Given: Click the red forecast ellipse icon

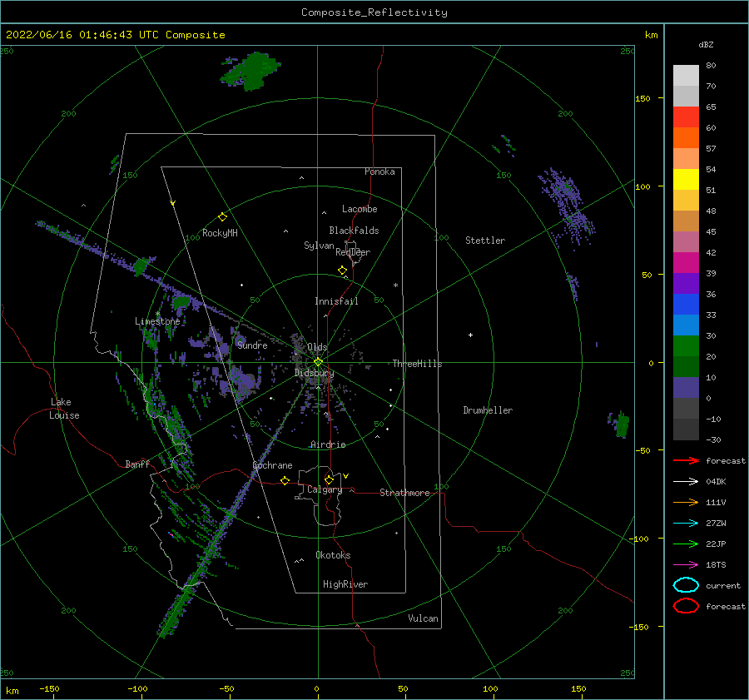Looking at the screenshot, I should [x=686, y=606].
